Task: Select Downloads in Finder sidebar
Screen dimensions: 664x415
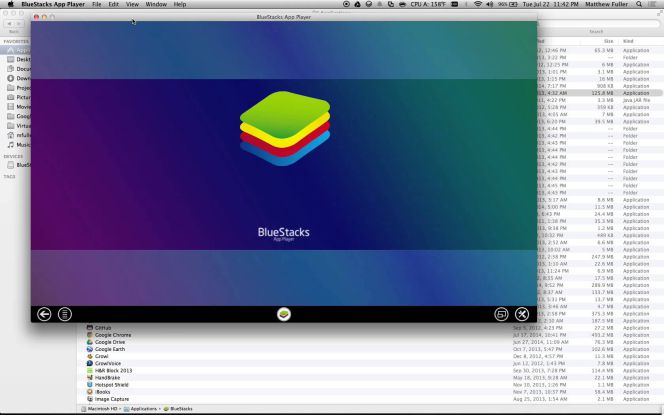Action: 19,78
